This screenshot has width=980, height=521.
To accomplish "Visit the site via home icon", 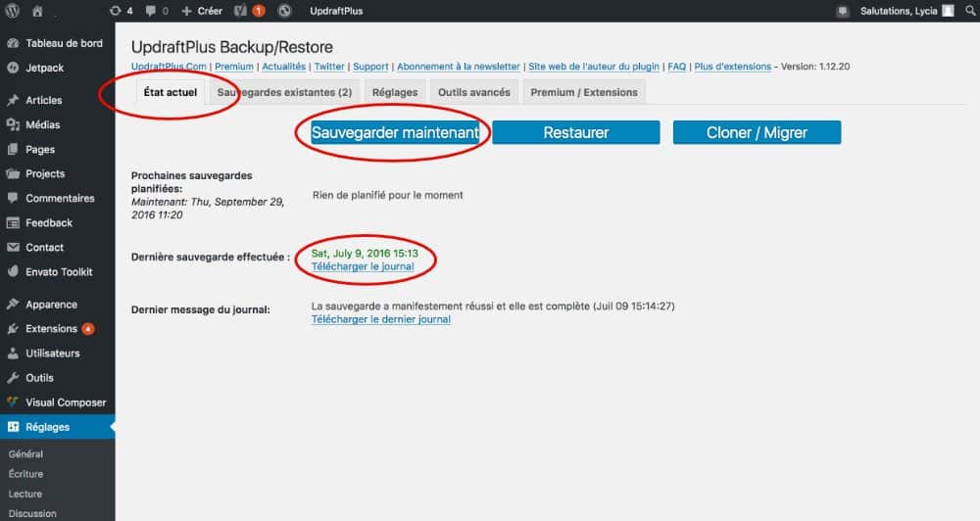I will (x=37, y=11).
